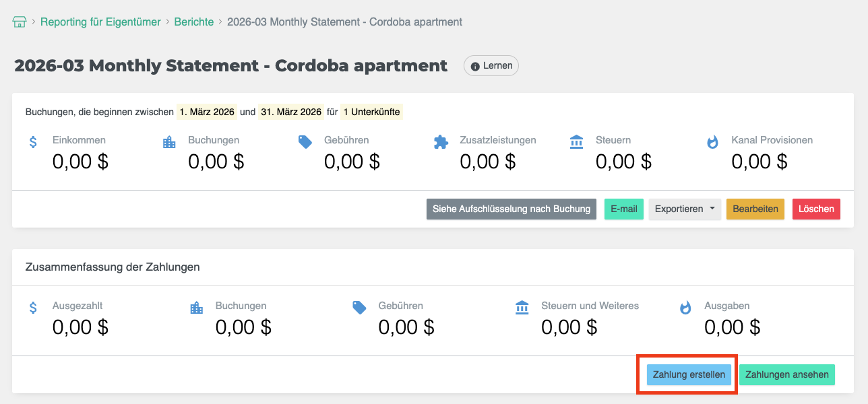Screen dimensions: 868x404
Task: Navigate to Berichte breadcrumb link
Action: (194, 22)
